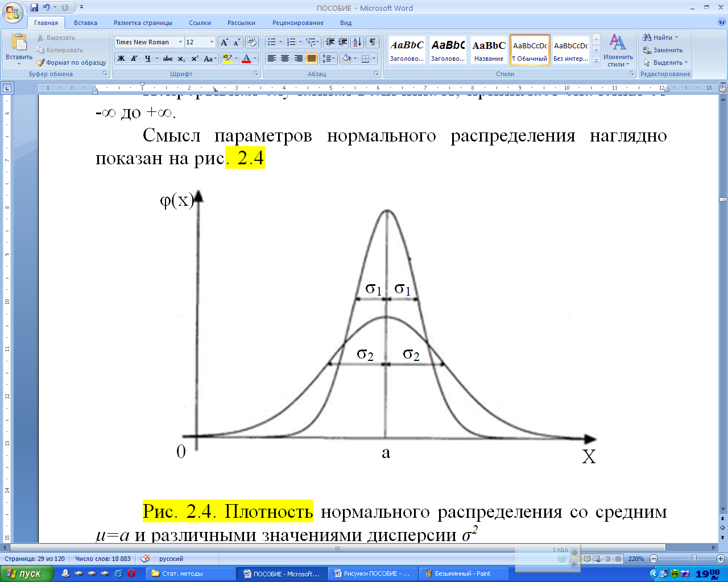This screenshot has height=582, width=728.
Task: Open the Разметка страницы tab
Action: tap(143, 23)
